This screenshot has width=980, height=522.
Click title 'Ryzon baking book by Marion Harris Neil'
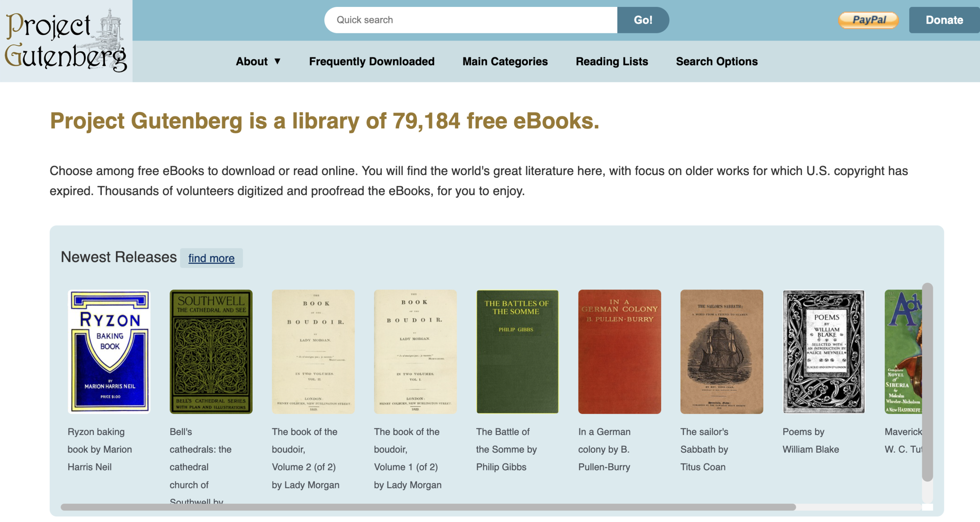[x=100, y=449]
